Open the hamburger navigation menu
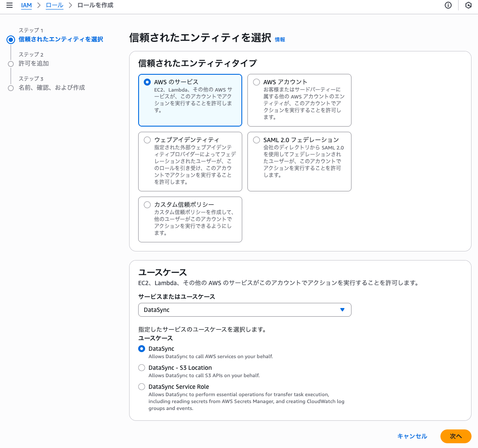The width and height of the screenshot is (478, 448). (x=9, y=5)
